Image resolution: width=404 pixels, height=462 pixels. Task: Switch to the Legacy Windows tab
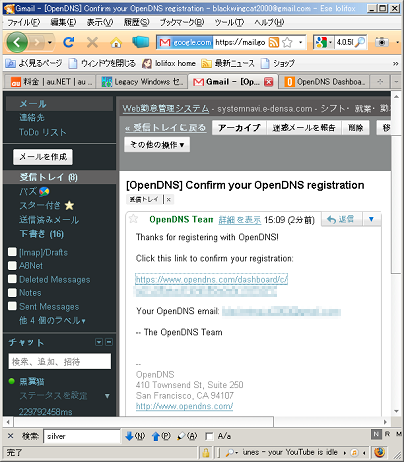142,82
